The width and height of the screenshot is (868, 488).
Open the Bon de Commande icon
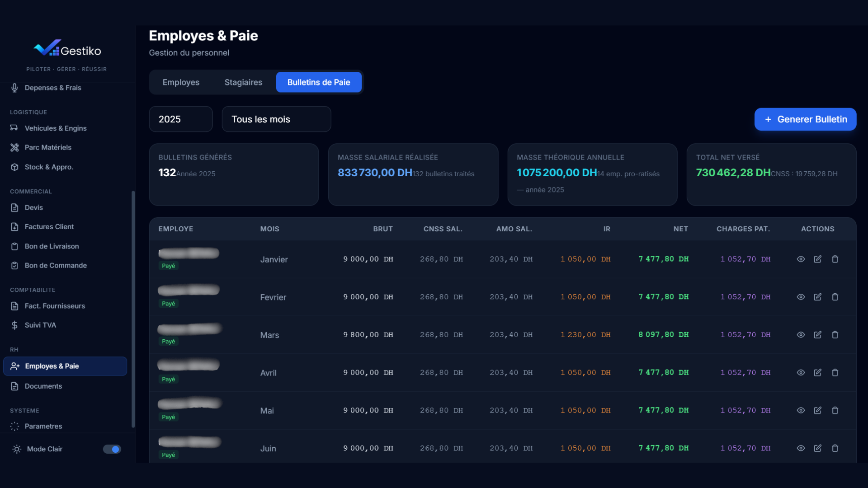tap(15, 265)
